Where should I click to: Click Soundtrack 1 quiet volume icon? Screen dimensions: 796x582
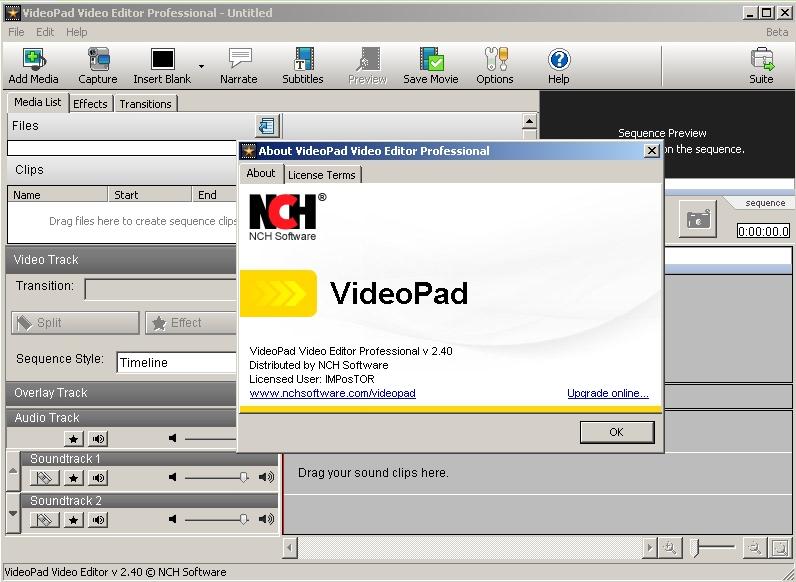(173, 477)
